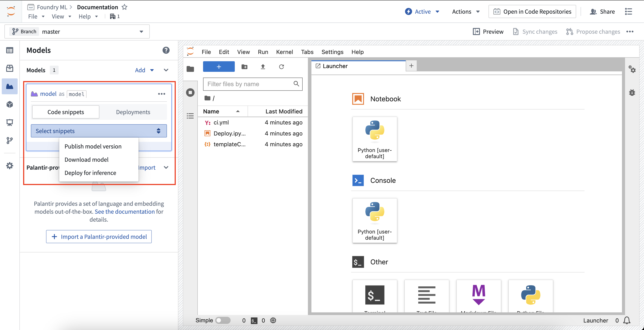
Task: Create a new folder in file browser
Action: coord(244,67)
